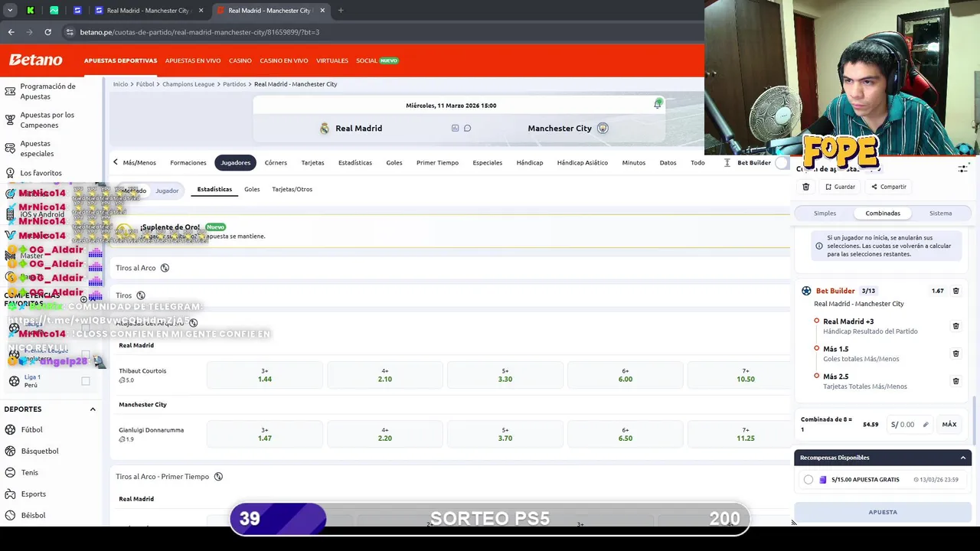Select Donnarumma 5+ saves at 3.70

point(505,434)
